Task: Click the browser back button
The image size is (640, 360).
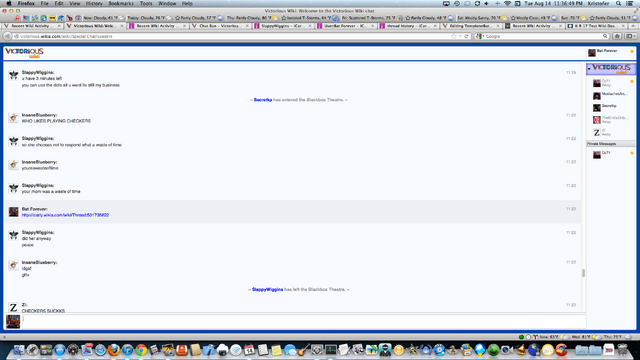Action: [x=7, y=36]
